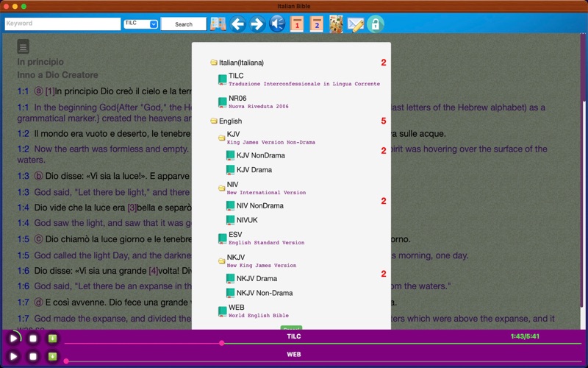The image size is (588, 368).
Task: Click the green Cancel button in dialog
Action: point(291,328)
